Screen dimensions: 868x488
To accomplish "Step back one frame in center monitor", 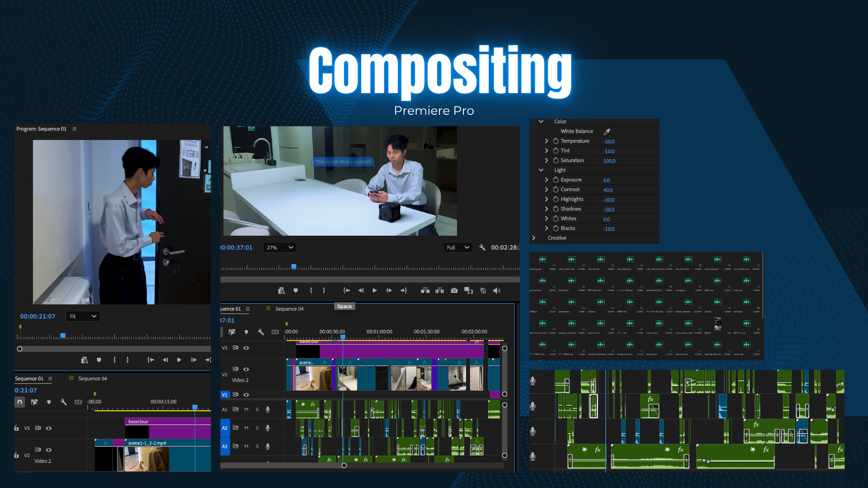I will (x=361, y=291).
